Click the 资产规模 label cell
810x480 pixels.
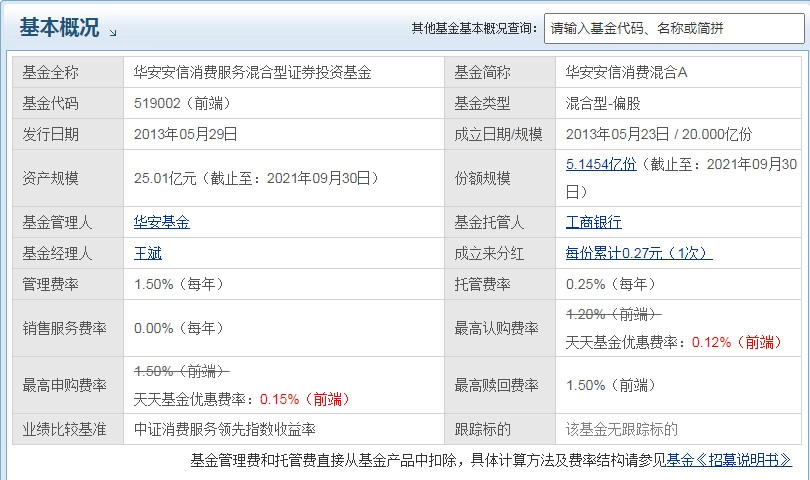68,178
